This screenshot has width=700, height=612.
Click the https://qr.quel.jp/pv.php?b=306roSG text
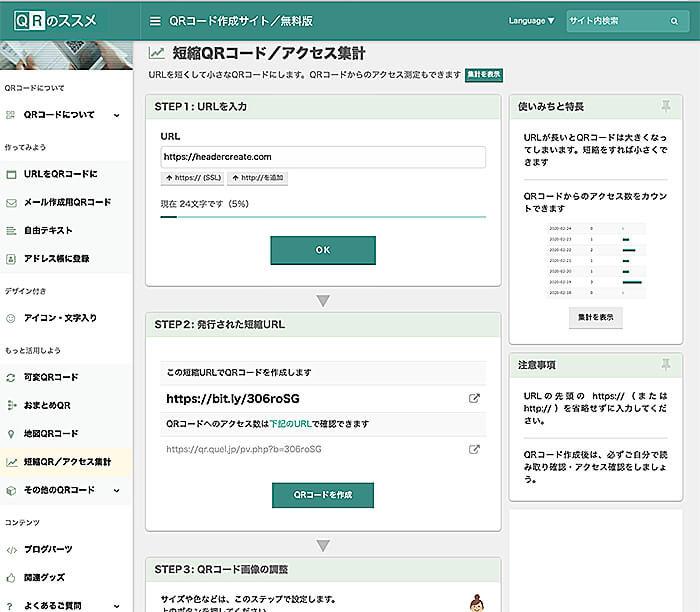[x=244, y=449]
